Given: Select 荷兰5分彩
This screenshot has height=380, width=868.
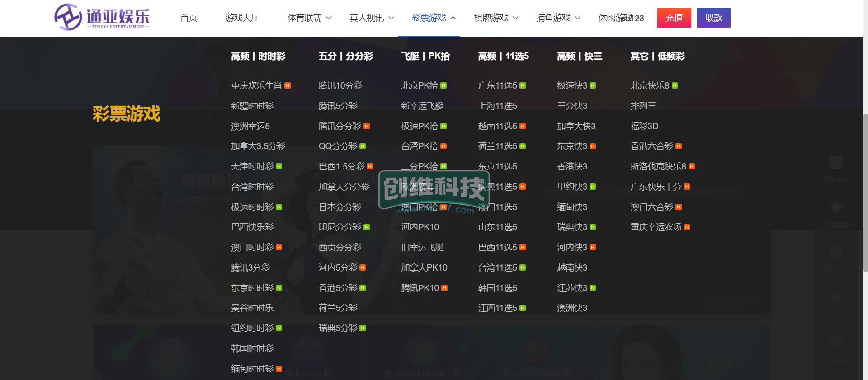Looking at the screenshot, I should pyautogui.click(x=338, y=308).
